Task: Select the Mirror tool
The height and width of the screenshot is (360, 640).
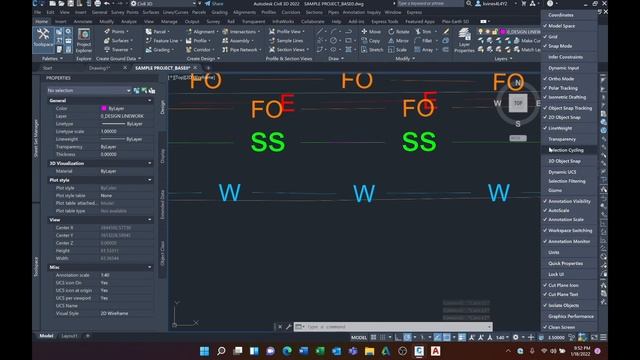Action: coord(398,40)
